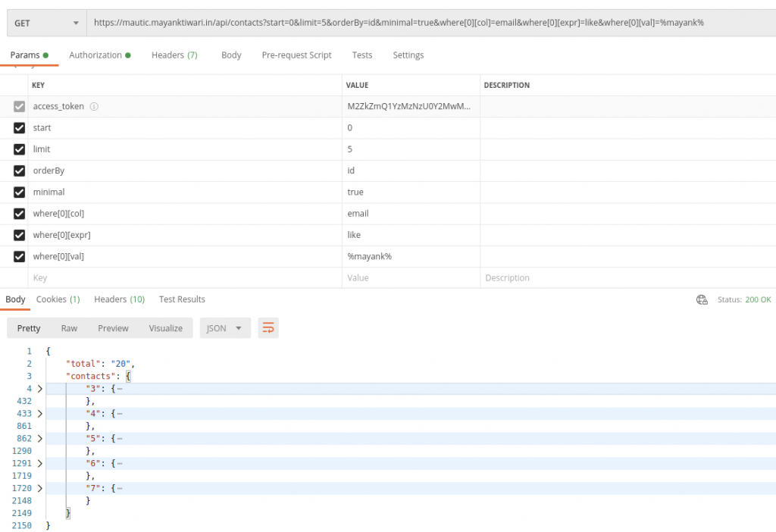Disable the where[0][expr] parameter checkbox
This screenshot has height=532, width=776.
[x=19, y=235]
